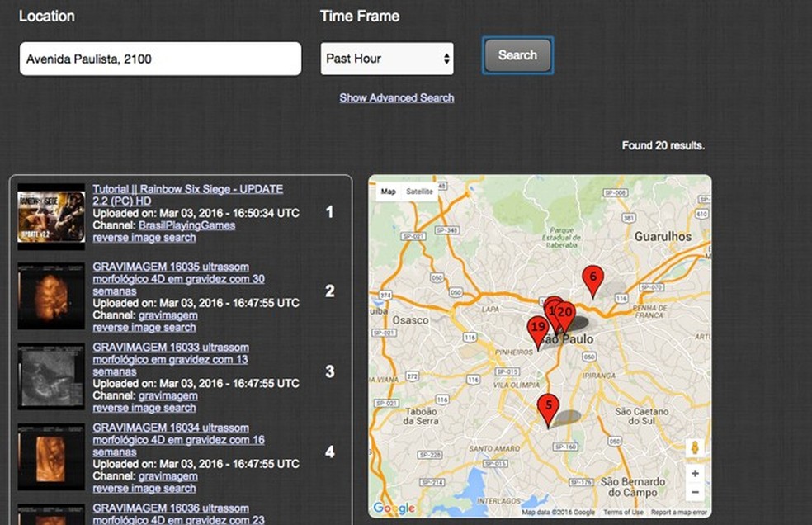This screenshot has height=525, width=812.
Task: Click the Google logo on the map
Action: [394, 508]
